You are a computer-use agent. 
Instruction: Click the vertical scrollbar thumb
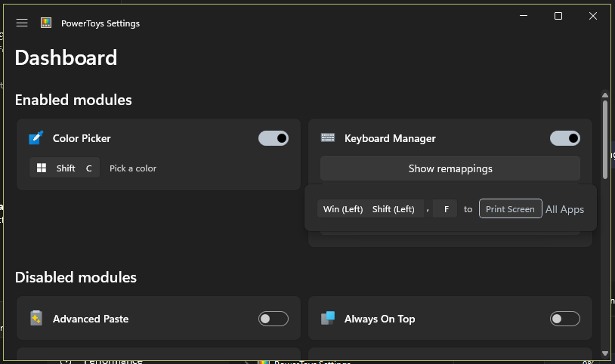[605, 139]
